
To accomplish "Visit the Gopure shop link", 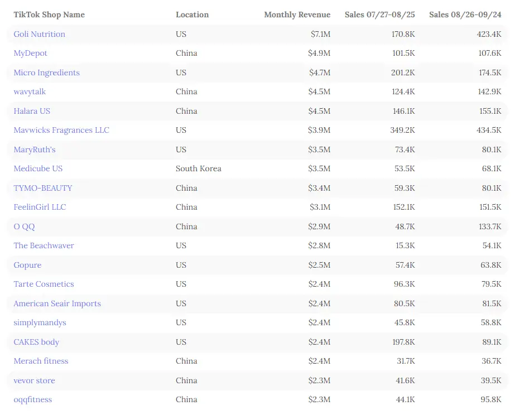I will click(x=27, y=265).
